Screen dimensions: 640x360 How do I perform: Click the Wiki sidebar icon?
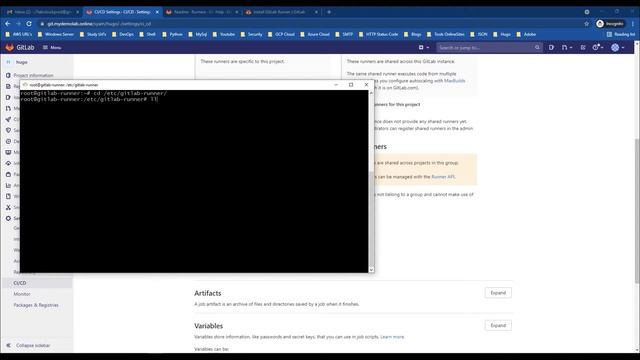[x=8, y=196]
